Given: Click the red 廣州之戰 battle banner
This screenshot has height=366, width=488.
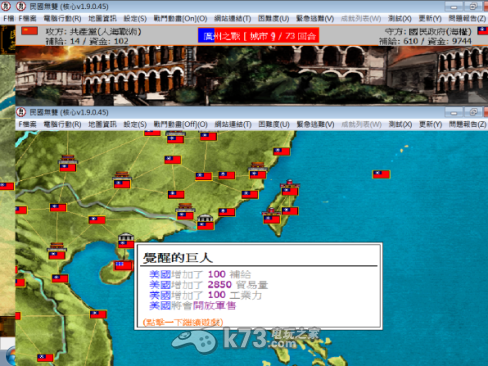Looking at the screenshot, I should pyautogui.click(x=258, y=35).
